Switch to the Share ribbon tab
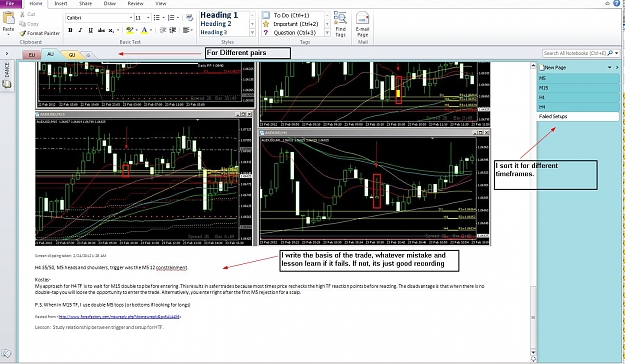This screenshot has height=364, width=625. click(85, 3)
